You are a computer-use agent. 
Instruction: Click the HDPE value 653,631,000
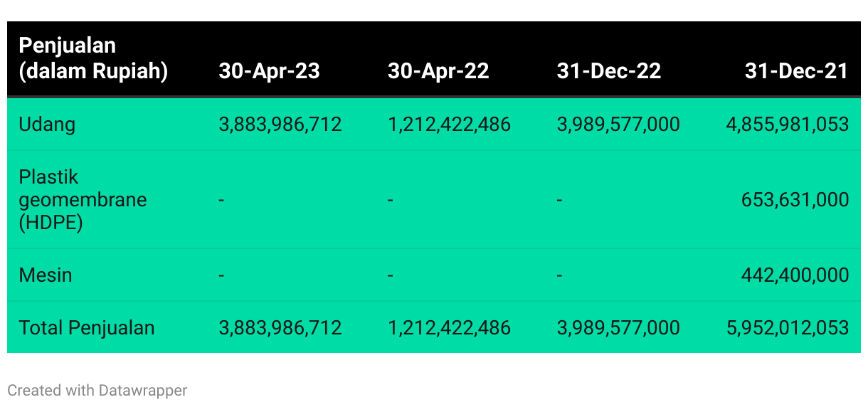(795, 200)
